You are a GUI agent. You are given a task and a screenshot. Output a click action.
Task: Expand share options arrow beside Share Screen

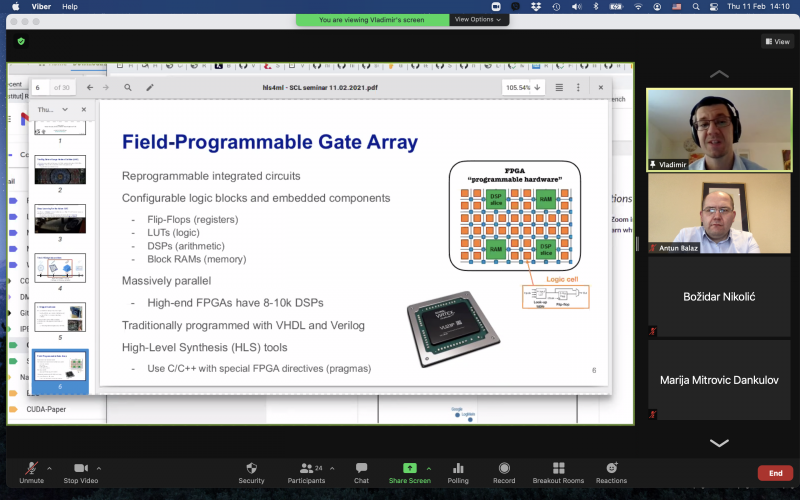[x=429, y=468]
